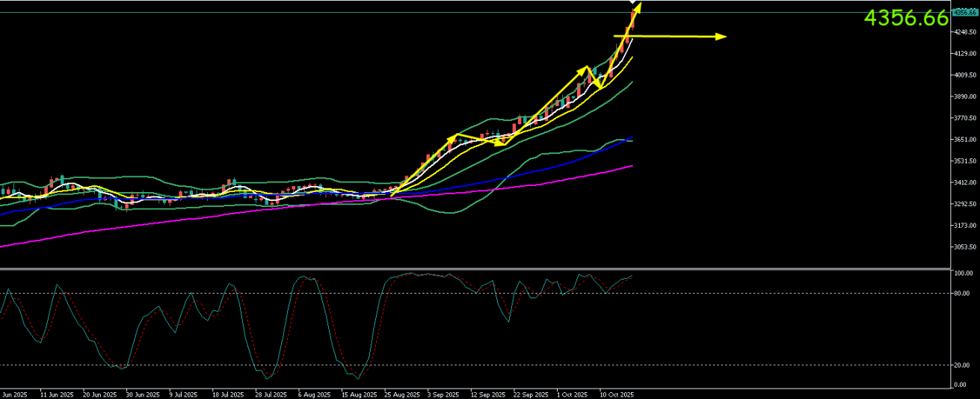Viewport: 980px width, 399px height.
Task: Click the 4248.50 price axis label
Action: (x=966, y=32)
